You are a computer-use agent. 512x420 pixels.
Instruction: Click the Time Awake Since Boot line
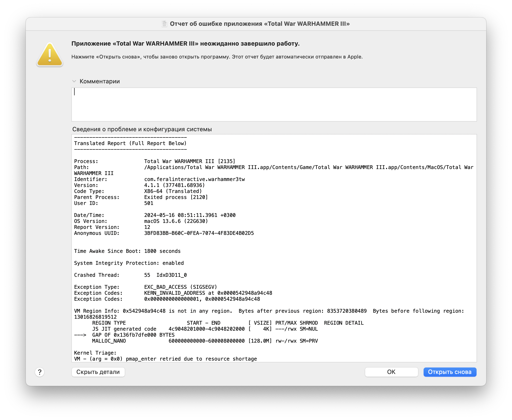[x=127, y=251]
